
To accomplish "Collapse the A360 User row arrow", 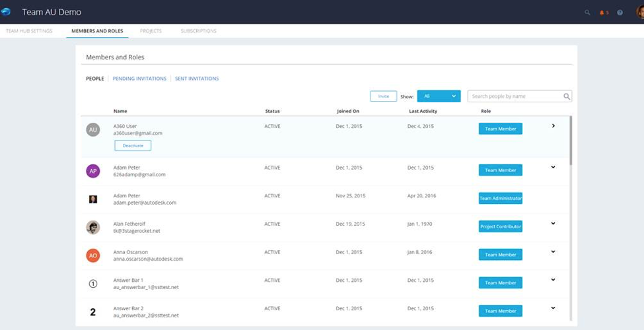I will (x=554, y=126).
